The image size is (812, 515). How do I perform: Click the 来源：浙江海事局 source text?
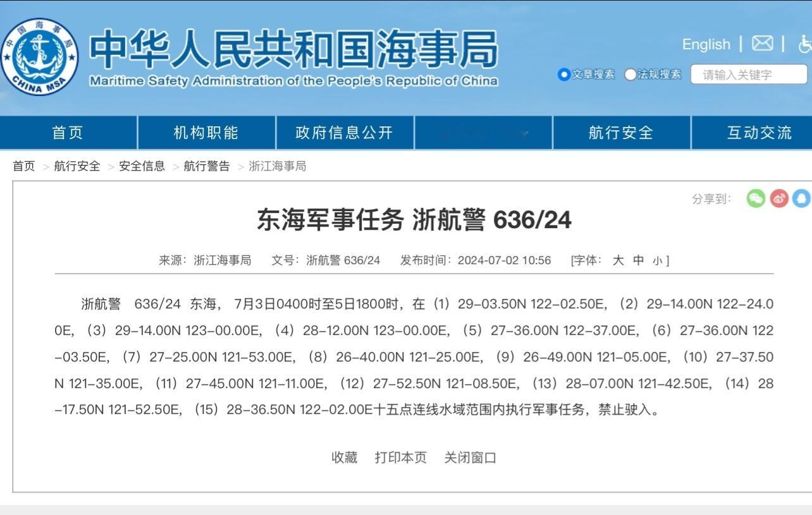point(205,260)
